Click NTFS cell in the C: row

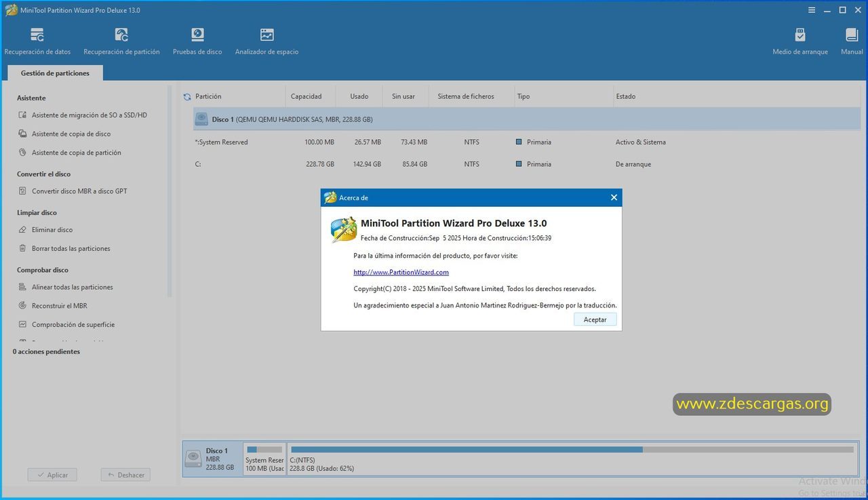[x=471, y=164]
